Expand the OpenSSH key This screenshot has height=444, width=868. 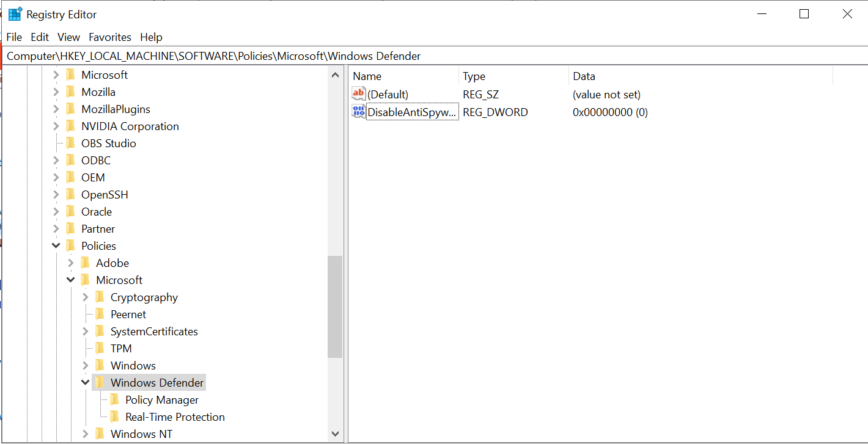(x=56, y=195)
